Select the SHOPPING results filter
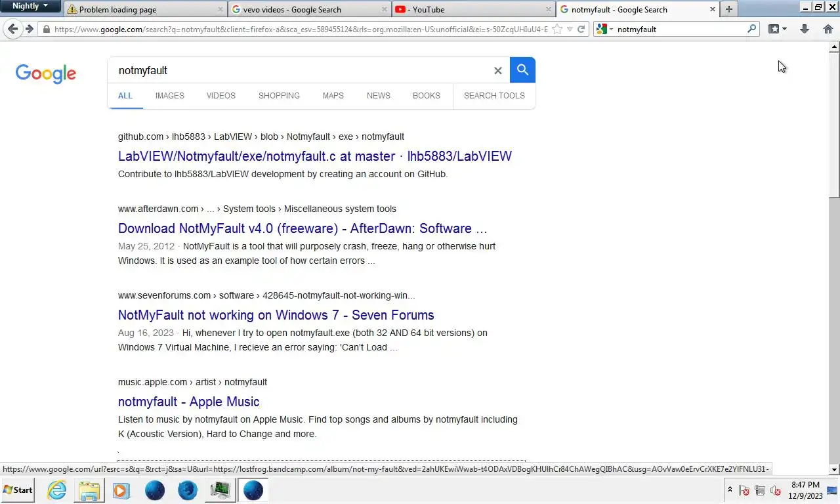This screenshot has height=504, width=840. tap(279, 96)
